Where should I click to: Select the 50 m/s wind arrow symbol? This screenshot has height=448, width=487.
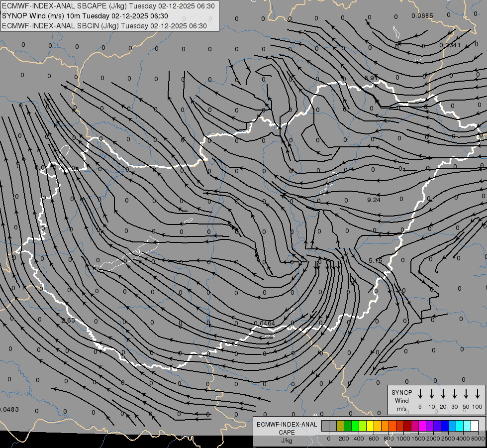(x=466, y=394)
